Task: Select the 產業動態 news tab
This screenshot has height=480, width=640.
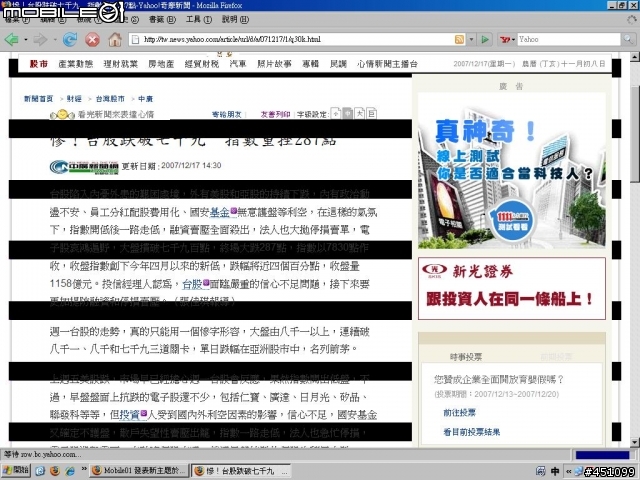Action: coord(76,64)
